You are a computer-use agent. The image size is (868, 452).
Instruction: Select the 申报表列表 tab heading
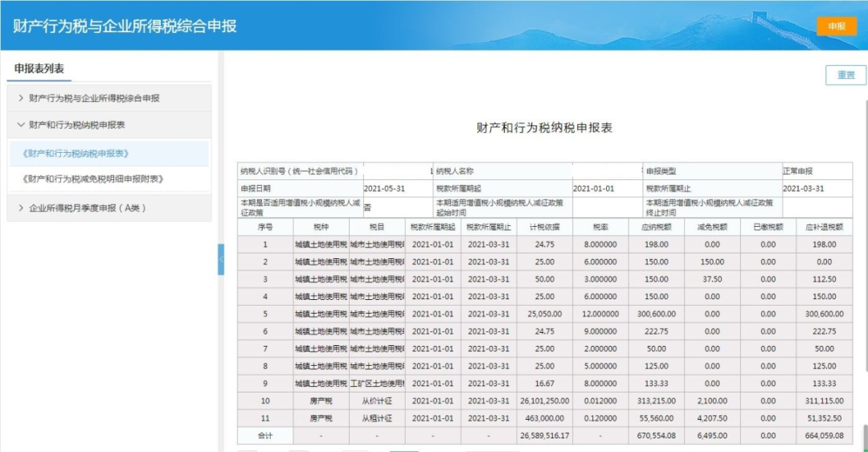[x=39, y=68]
